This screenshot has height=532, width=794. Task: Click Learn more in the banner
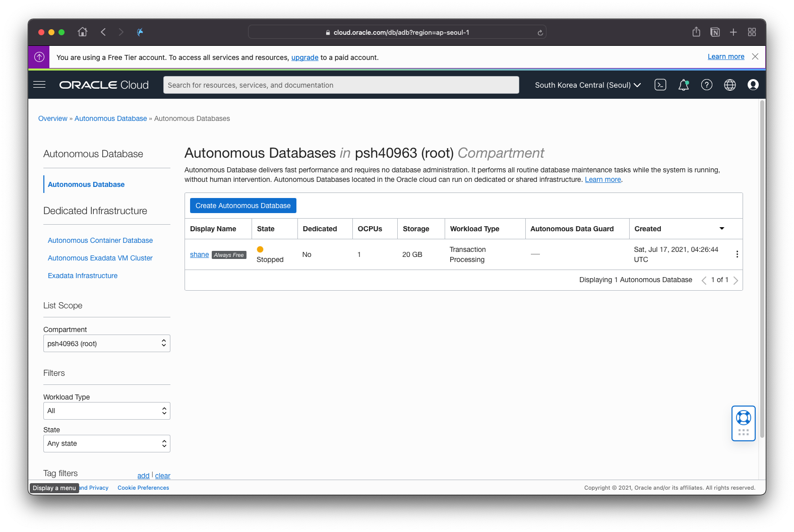click(x=726, y=56)
